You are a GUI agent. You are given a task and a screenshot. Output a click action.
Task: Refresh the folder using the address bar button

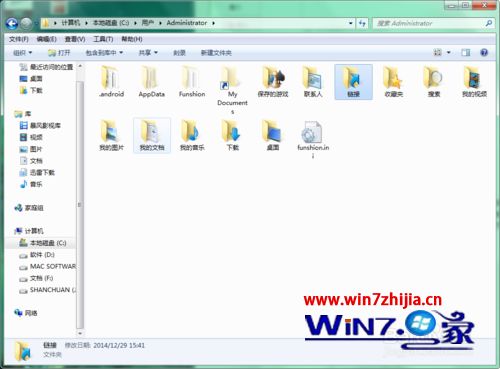[362, 23]
